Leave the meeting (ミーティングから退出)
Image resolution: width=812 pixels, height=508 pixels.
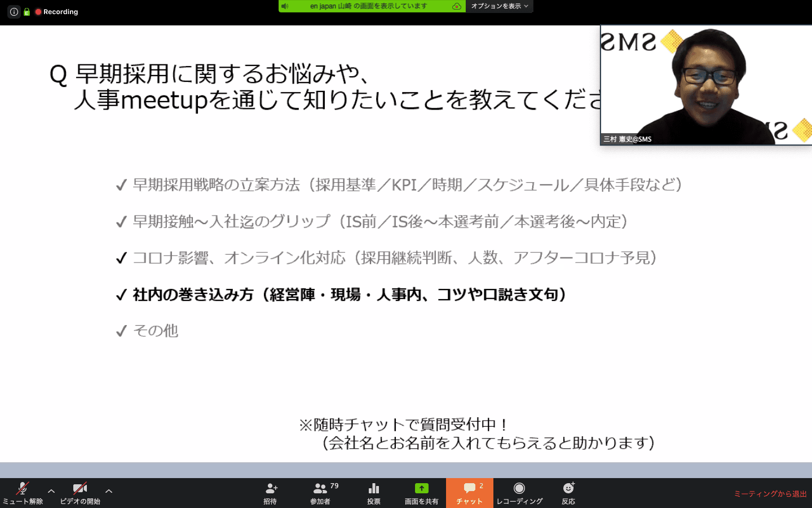point(770,494)
